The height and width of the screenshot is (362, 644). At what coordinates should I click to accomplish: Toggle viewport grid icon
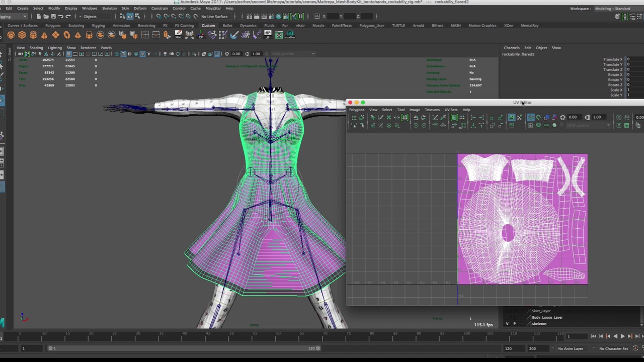(68, 54)
